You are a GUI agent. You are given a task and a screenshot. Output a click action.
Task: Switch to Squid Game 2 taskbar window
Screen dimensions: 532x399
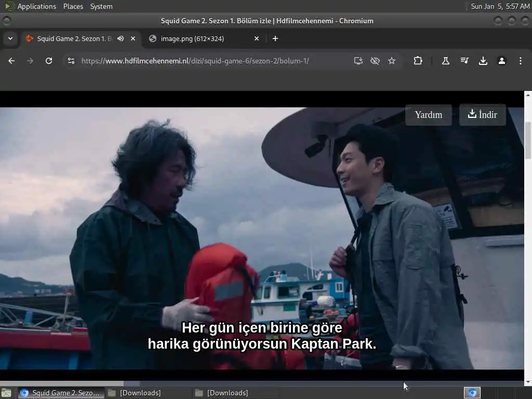pyautogui.click(x=61, y=393)
